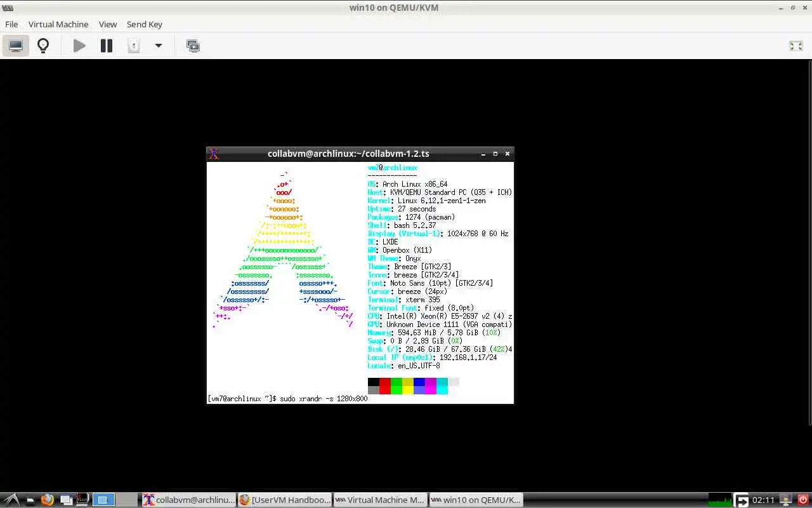Click the 'Uptime: 27 seconds' line
Image resolution: width=812 pixels, height=508 pixels.
click(402, 209)
